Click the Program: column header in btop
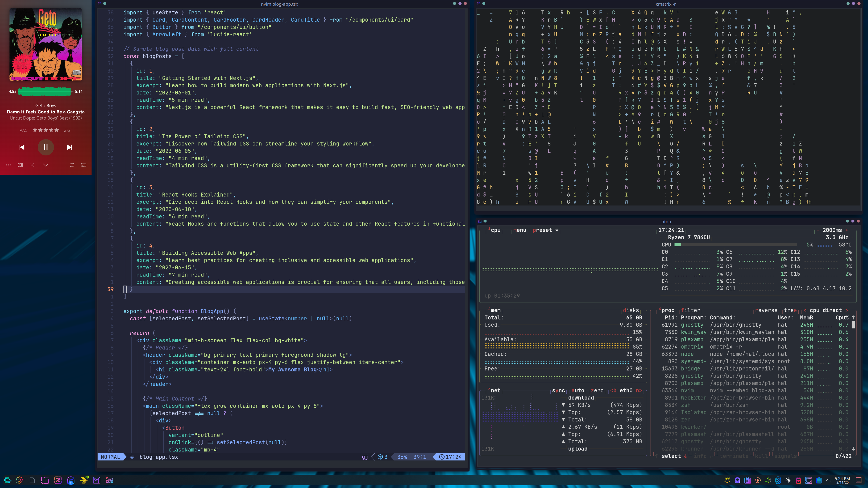The image size is (868, 488). pyautogui.click(x=693, y=318)
